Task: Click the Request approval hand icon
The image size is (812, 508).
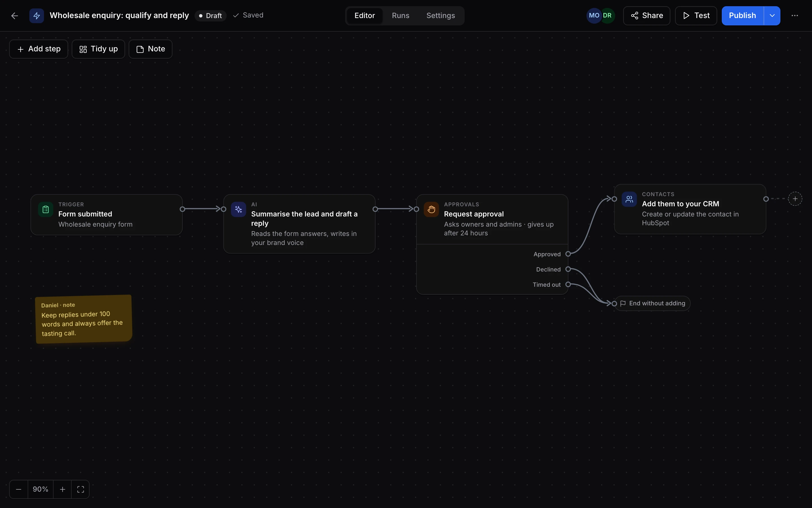Action: pyautogui.click(x=431, y=210)
